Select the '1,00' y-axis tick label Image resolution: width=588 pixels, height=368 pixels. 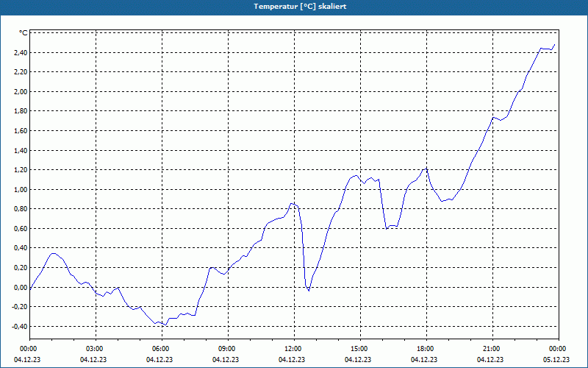[20, 190]
